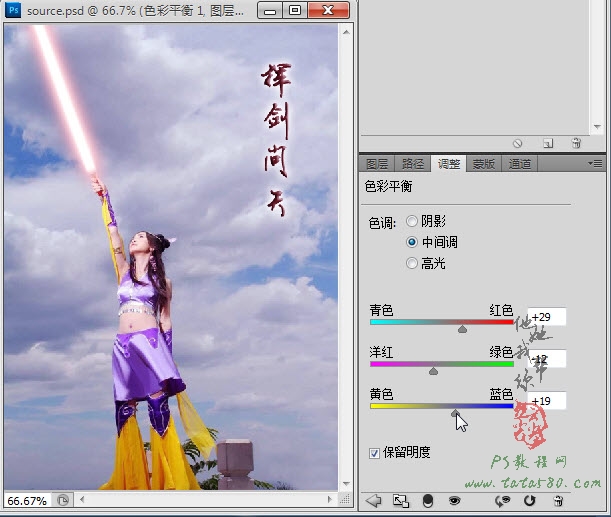This screenshot has width=611, height=517.
Task: Click the document vertical scroll down arrow
Action: coord(346,483)
